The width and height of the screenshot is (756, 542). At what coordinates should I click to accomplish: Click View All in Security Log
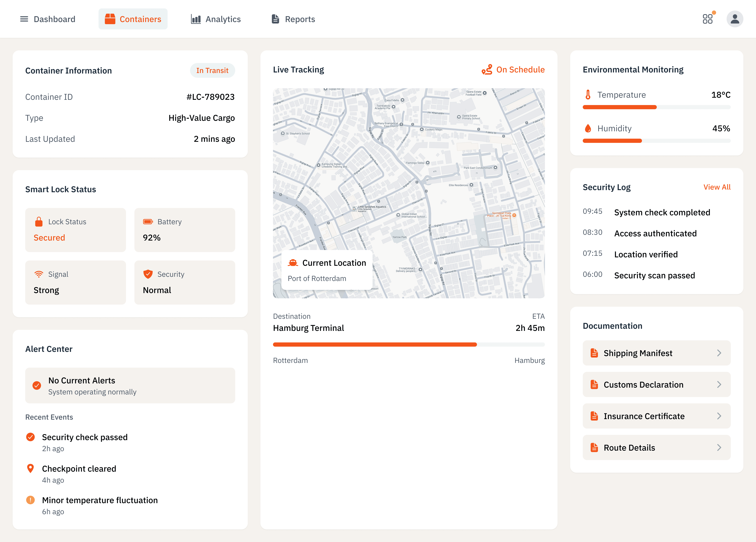pyautogui.click(x=717, y=187)
